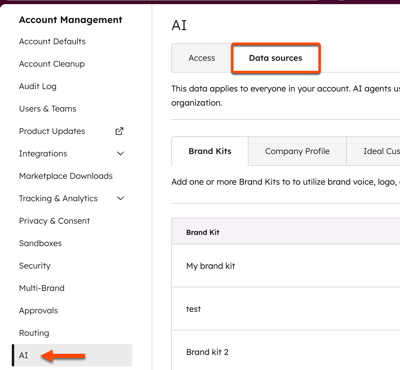Screen dimensions: 400x370
Task: Go to Privacy & Consent
Action: coord(54,221)
